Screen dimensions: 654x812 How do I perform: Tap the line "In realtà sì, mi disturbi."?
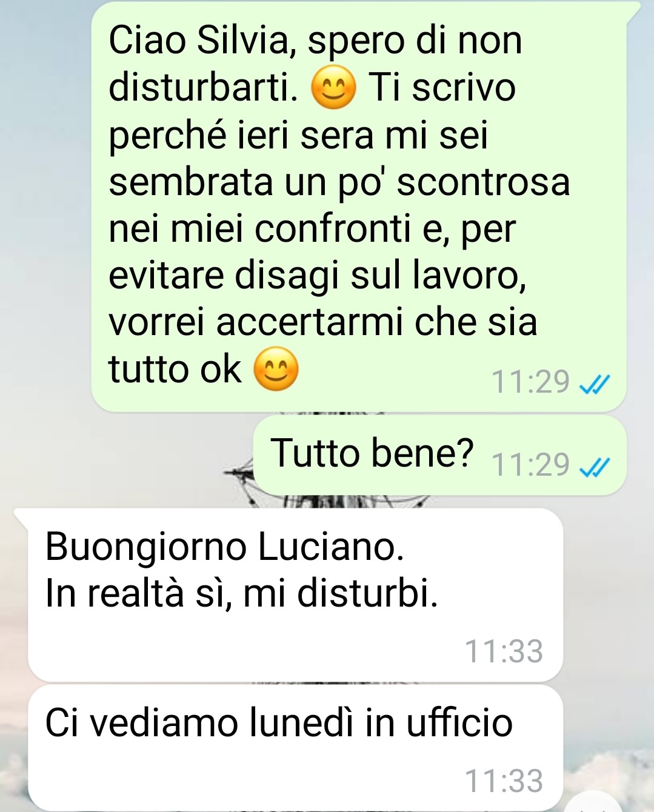[x=242, y=593]
